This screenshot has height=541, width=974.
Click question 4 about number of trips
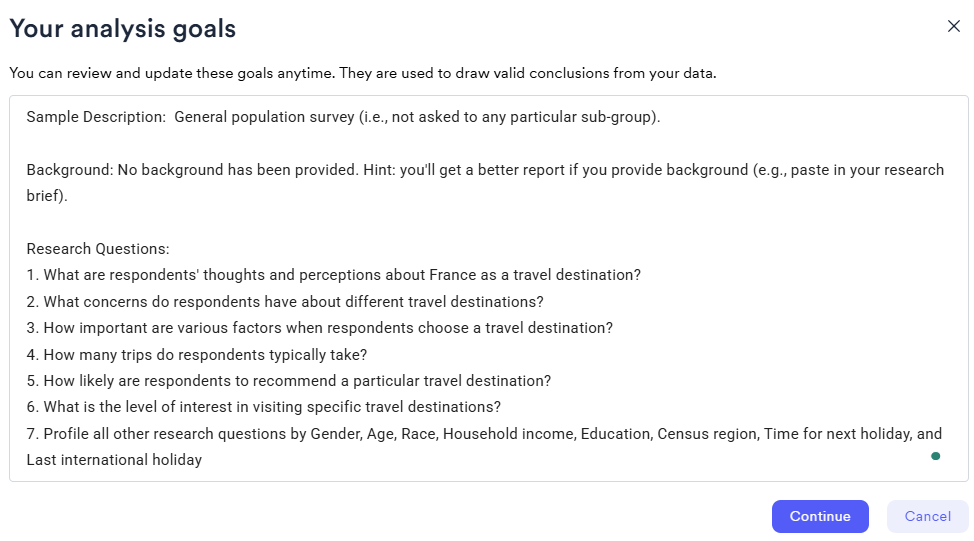197,354
